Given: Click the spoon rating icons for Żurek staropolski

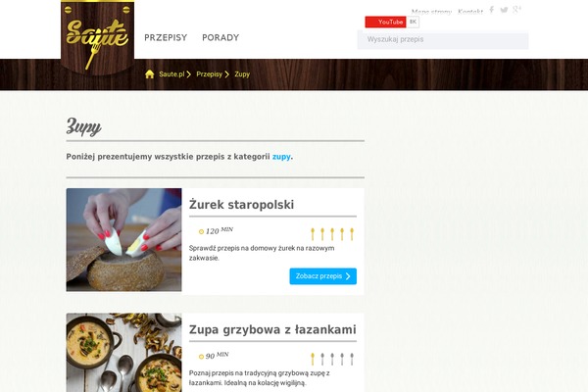Looking at the screenshot, I should pos(332,234).
